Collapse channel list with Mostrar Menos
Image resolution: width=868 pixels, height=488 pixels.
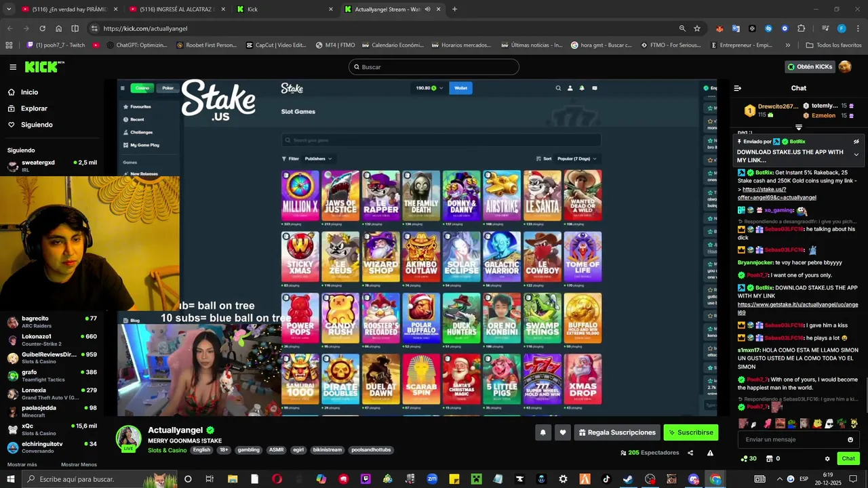point(79,464)
